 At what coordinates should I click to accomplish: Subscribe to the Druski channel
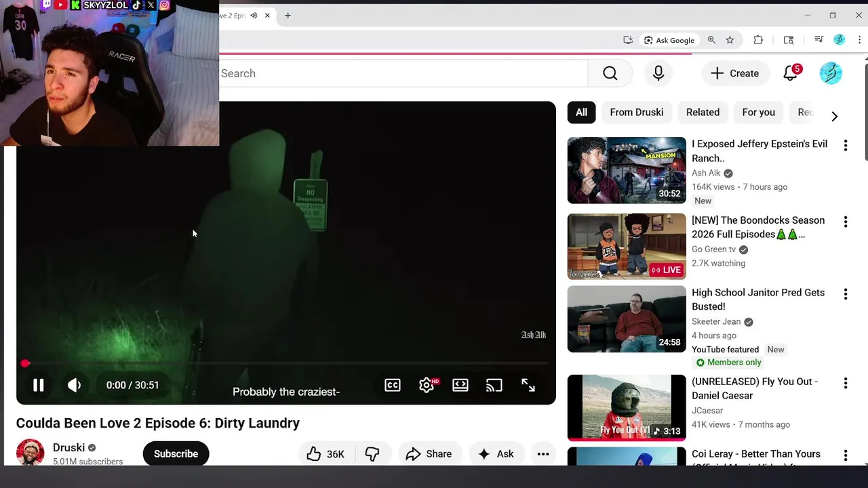pyautogui.click(x=176, y=454)
